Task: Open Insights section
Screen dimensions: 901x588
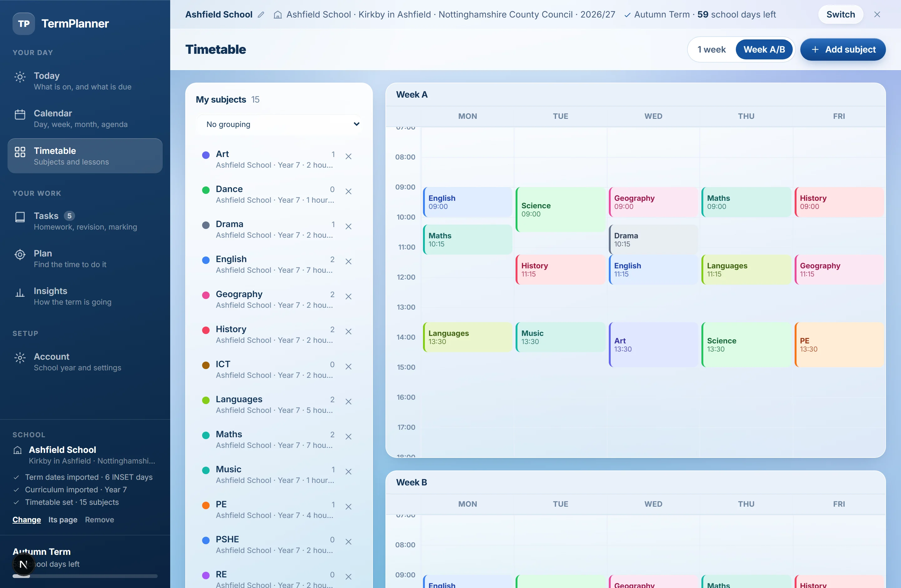Action: pyautogui.click(x=85, y=296)
